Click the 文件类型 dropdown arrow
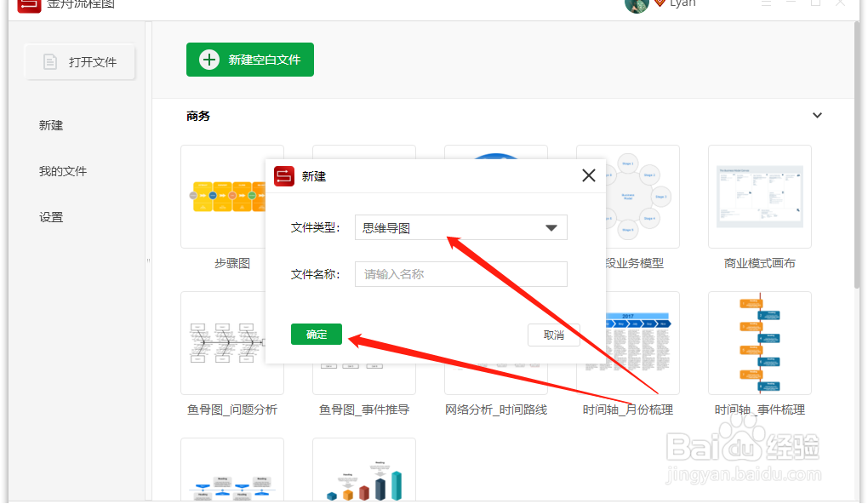Image resolution: width=868 pixels, height=504 pixels. (551, 227)
